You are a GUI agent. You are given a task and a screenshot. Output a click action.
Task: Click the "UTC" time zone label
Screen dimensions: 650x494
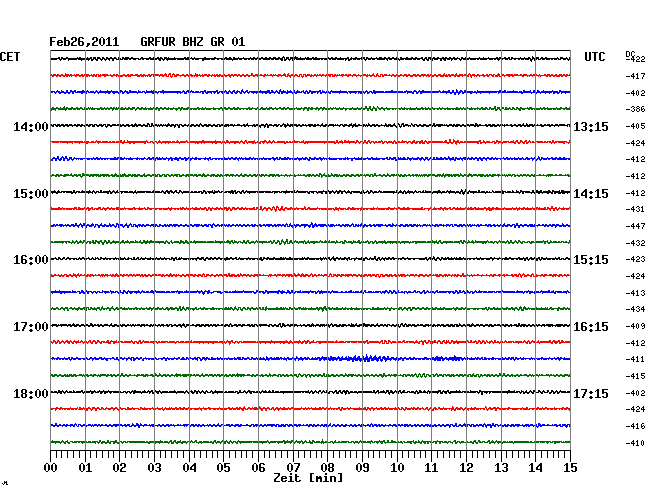click(x=594, y=57)
